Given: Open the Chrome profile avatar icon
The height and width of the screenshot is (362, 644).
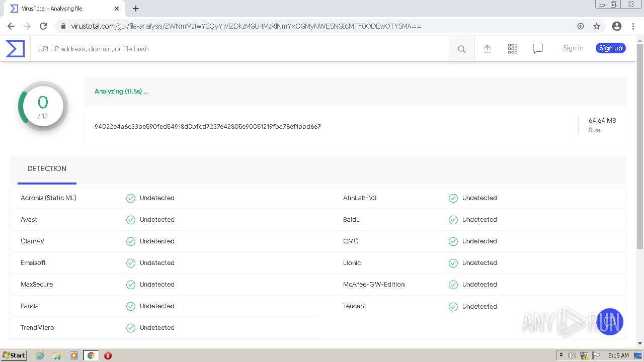Looking at the screenshot, I should click(x=617, y=26).
